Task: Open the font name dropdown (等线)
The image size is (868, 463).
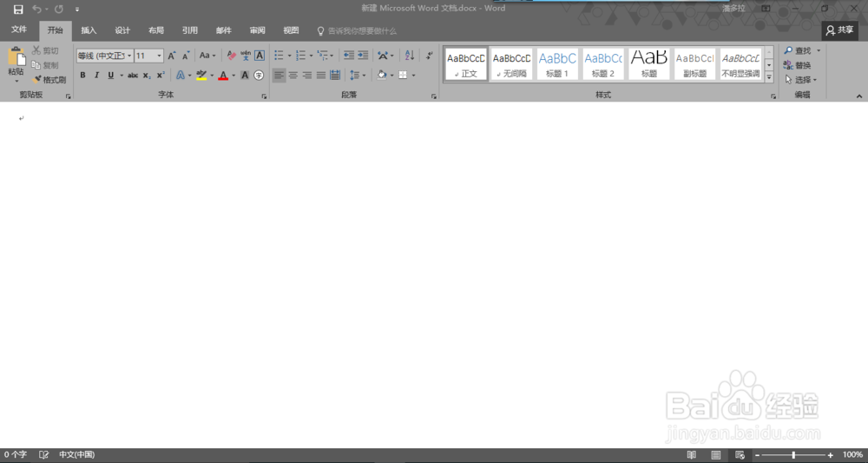Action: (x=129, y=56)
